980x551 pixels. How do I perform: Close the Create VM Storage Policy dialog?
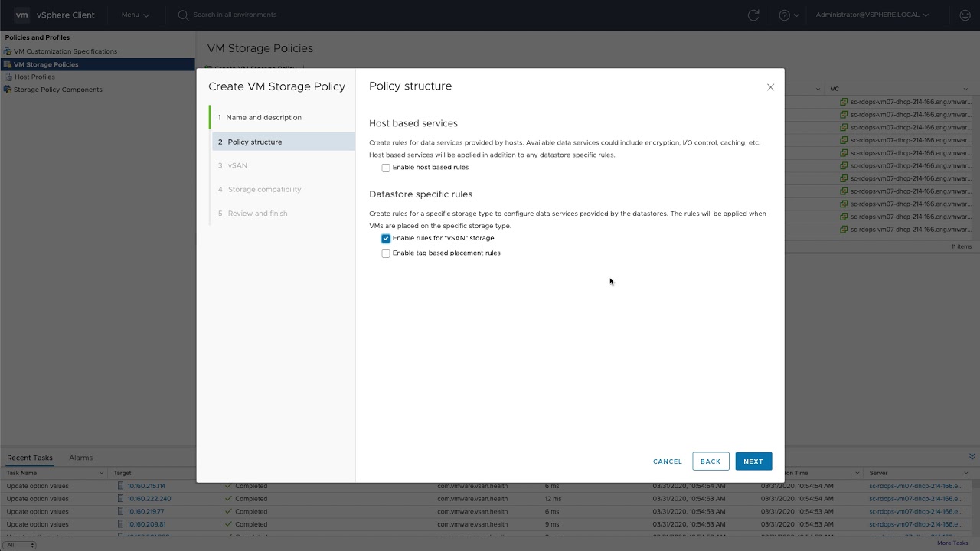[770, 87]
